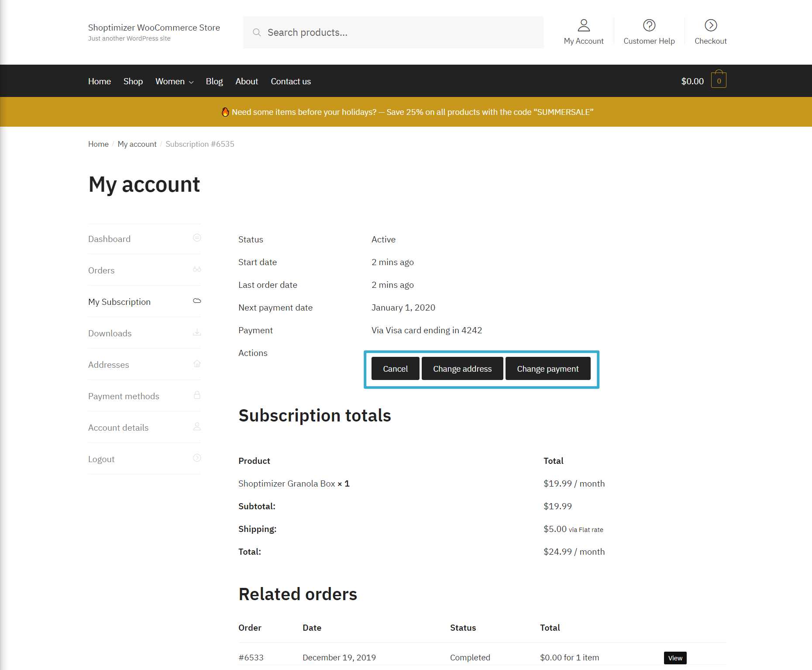Image resolution: width=812 pixels, height=670 pixels.
Task: Click the My Subscription cloud icon
Action: (x=197, y=300)
